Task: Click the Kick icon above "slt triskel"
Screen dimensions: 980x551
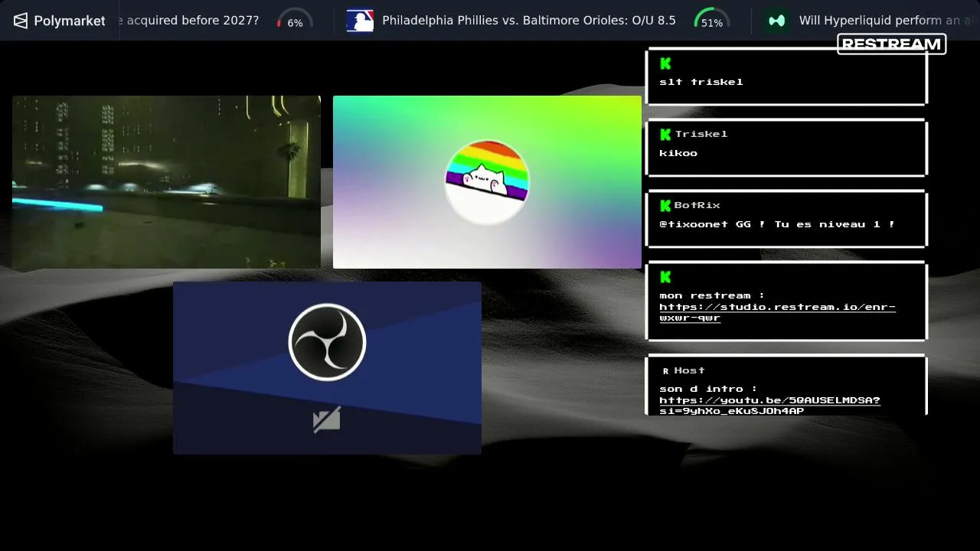Action: [665, 64]
